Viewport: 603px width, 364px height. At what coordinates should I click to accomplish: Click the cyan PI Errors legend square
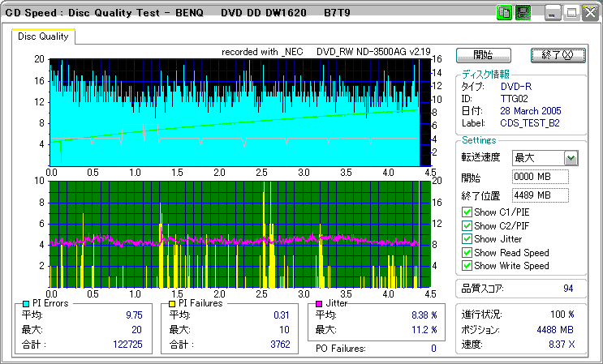tap(27, 303)
